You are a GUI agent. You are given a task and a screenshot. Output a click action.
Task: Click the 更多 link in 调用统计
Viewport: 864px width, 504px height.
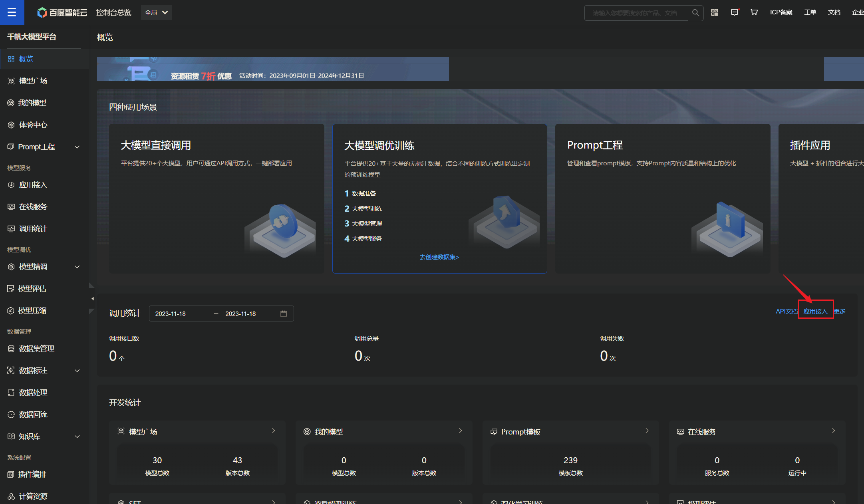pyautogui.click(x=840, y=311)
